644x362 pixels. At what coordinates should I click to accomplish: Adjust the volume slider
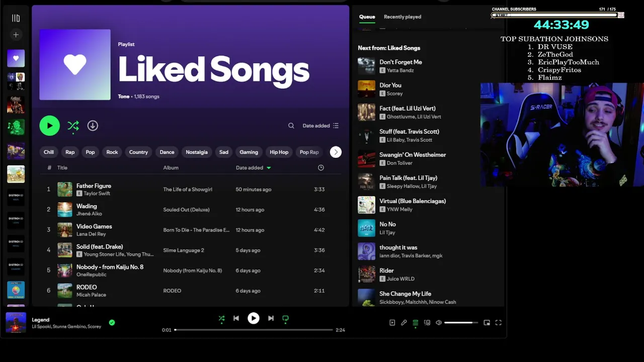460,323
